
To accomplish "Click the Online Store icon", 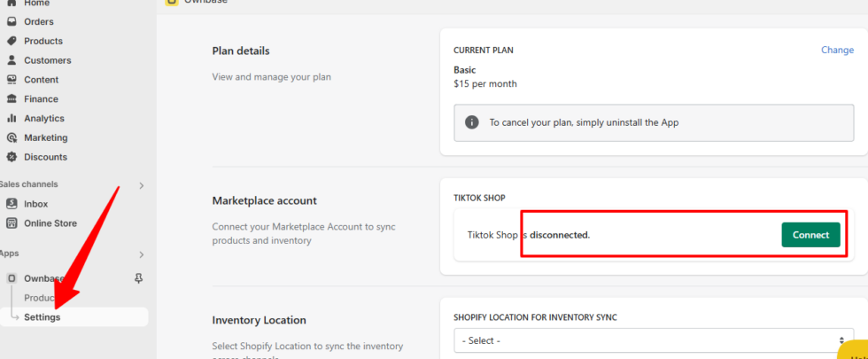I will pos(12,223).
